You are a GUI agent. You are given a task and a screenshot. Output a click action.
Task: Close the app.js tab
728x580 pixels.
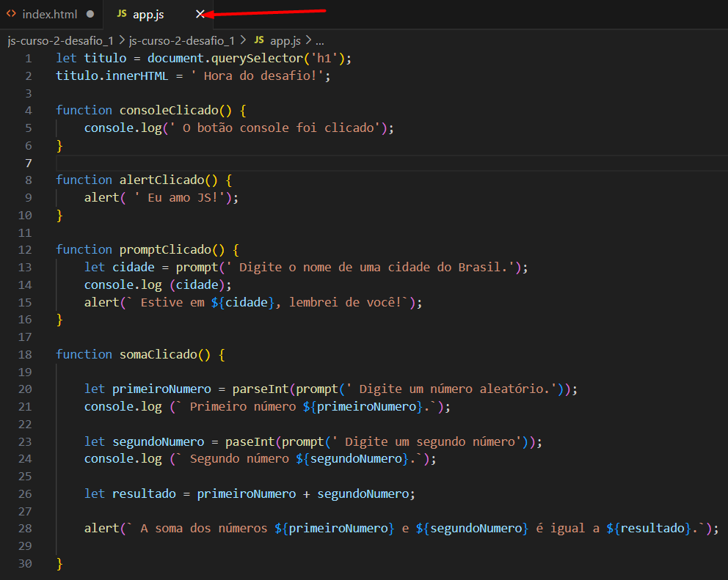(200, 15)
